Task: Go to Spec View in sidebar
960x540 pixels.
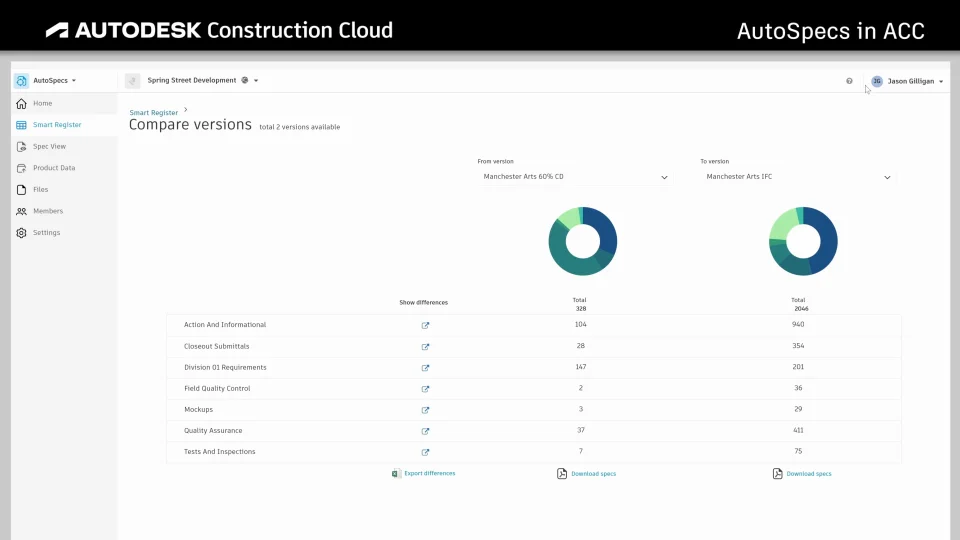Action: [x=49, y=146]
